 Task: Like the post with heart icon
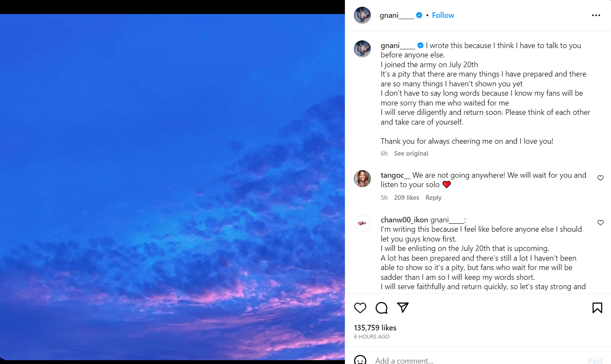[360, 308]
